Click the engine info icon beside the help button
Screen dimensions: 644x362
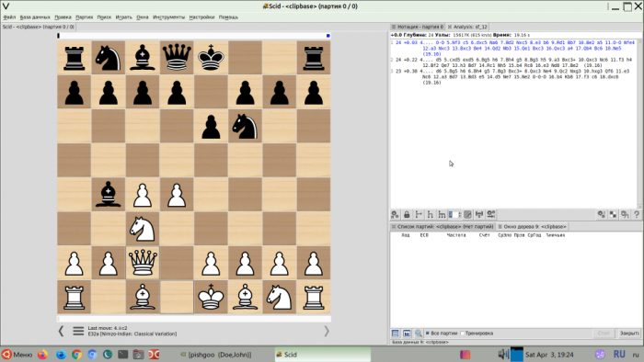click(625, 214)
